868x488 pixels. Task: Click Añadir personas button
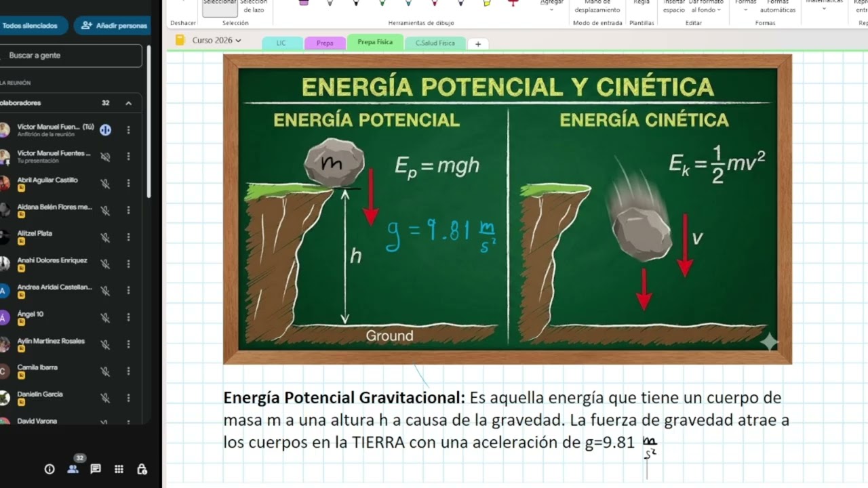[113, 26]
